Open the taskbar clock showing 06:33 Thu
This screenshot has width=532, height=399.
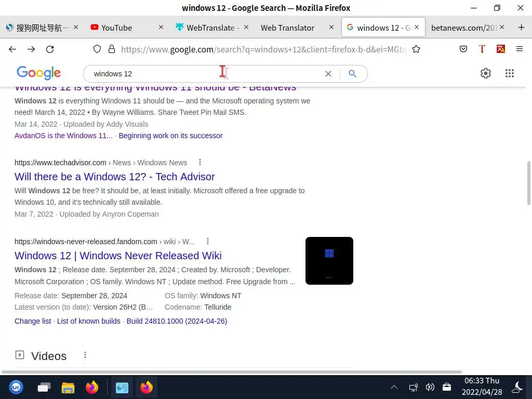pyautogui.click(x=482, y=387)
